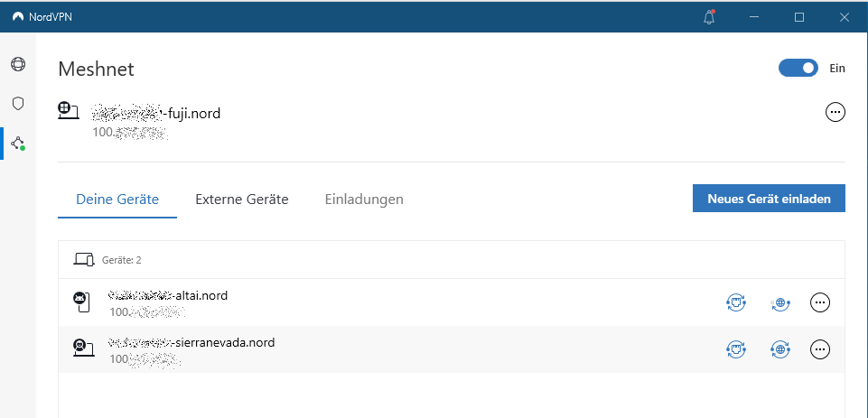Screen dimensions: 868x418
Task: Click the local network access icon for altai.nord
Action: click(x=735, y=302)
